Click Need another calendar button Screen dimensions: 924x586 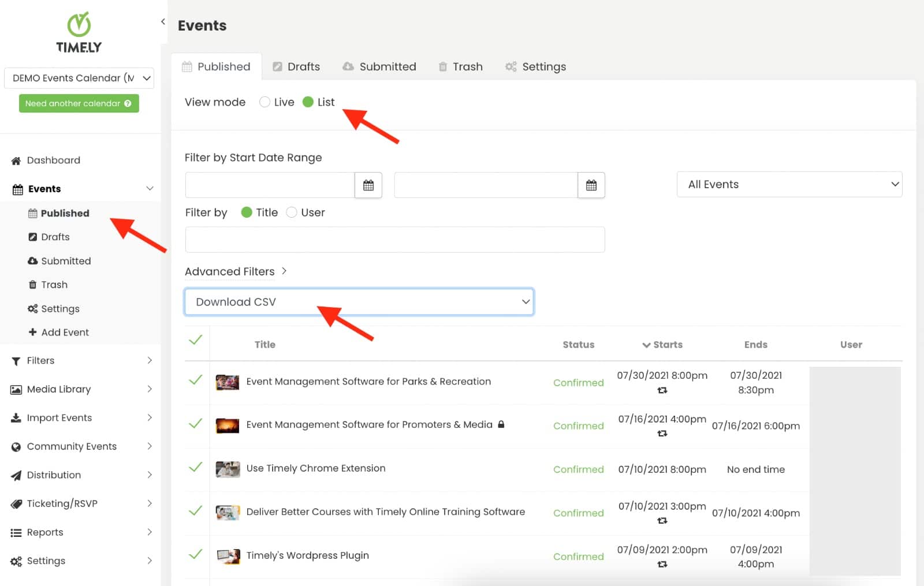coord(73,104)
